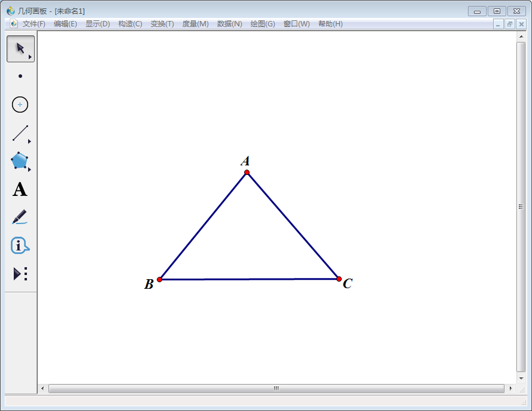Select the Information tool
This screenshot has width=532, height=411.
pyautogui.click(x=20, y=245)
